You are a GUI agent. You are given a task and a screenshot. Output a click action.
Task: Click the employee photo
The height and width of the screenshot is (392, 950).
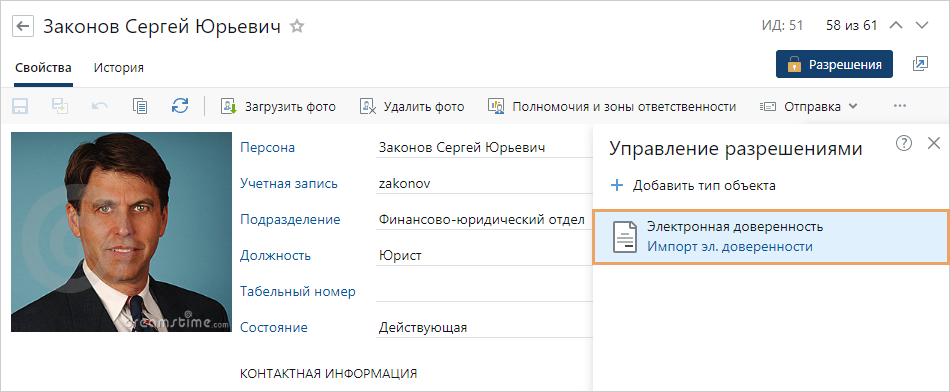pyautogui.click(x=121, y=231)
